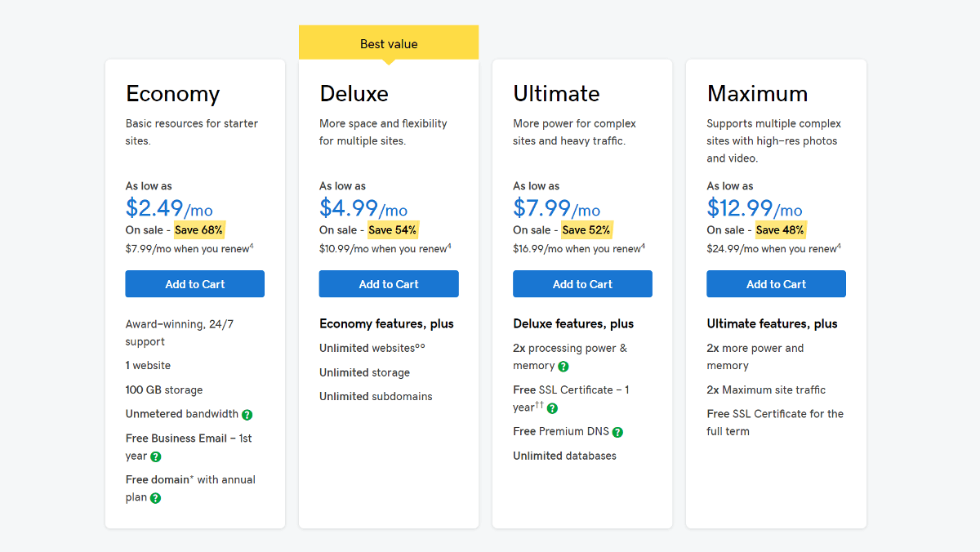Add Deluxe plan to cart
980x552 pixels.
click(x=389, y=284)
